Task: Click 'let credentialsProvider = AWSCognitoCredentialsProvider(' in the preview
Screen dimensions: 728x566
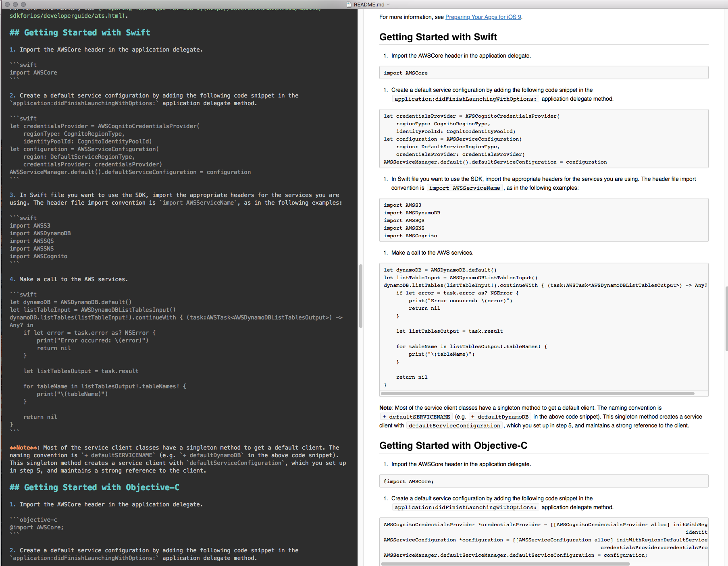Action: (472, 116)
